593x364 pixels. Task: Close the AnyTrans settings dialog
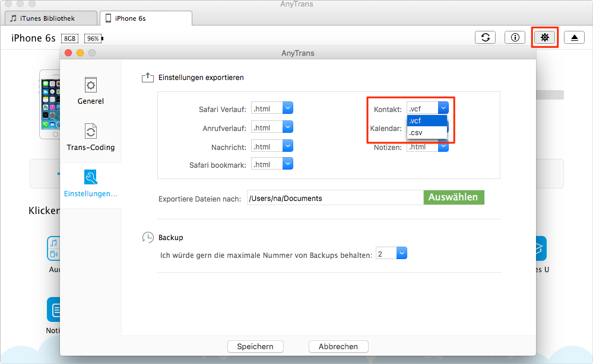[x=68, y=53]
